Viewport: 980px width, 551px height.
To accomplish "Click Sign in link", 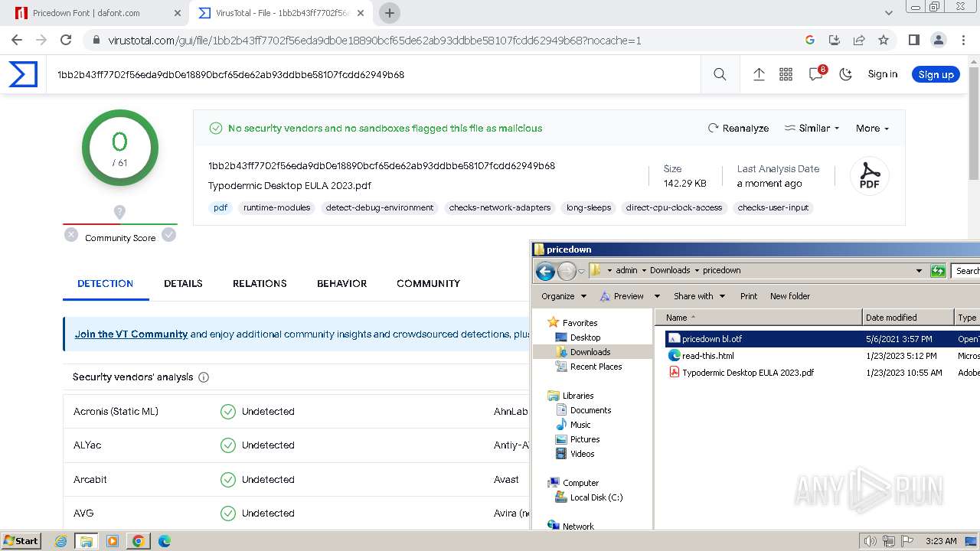I will coord(882,74).
